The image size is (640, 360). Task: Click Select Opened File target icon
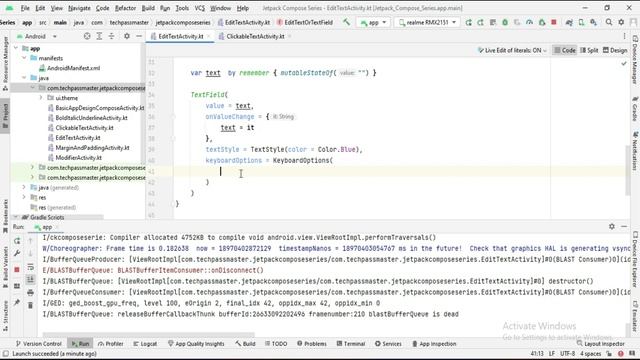click(87, 36)
